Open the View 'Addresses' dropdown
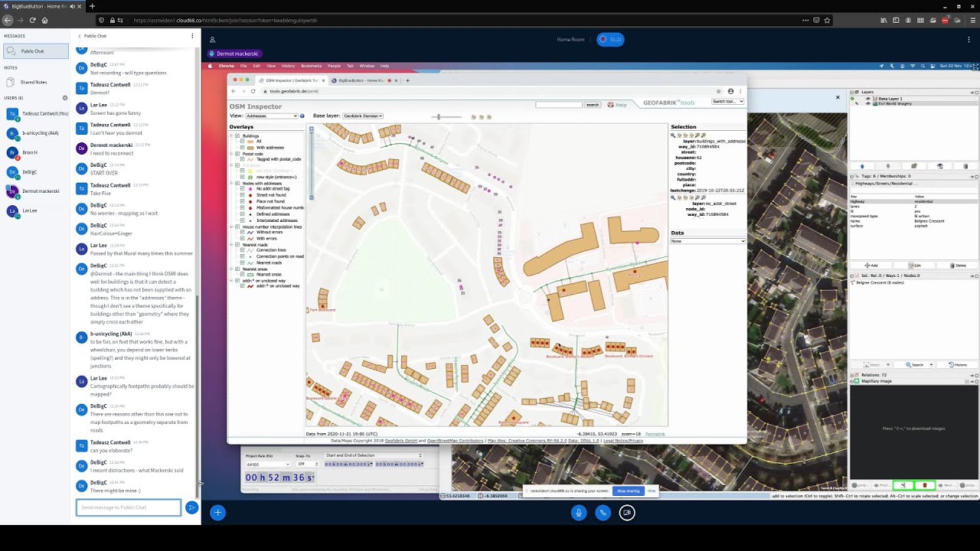This screenshot has width=980, height=551. [x=271, y=116]
